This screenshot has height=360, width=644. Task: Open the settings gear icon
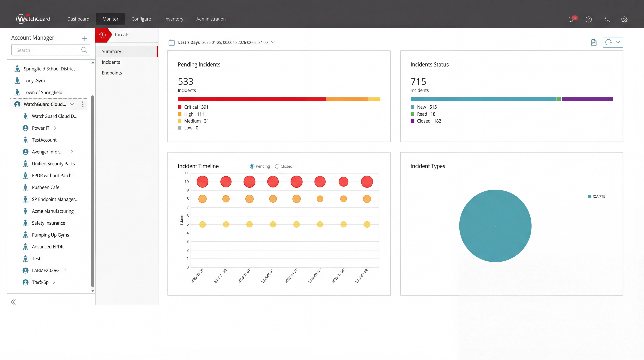(624, 19)
